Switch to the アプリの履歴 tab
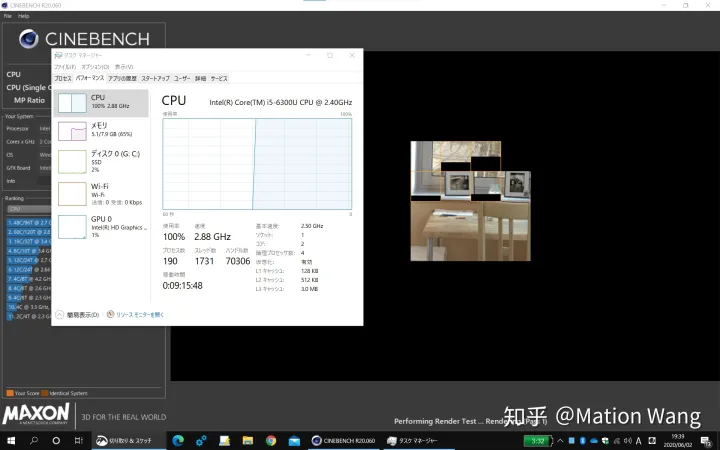 [x=122, y=79]
